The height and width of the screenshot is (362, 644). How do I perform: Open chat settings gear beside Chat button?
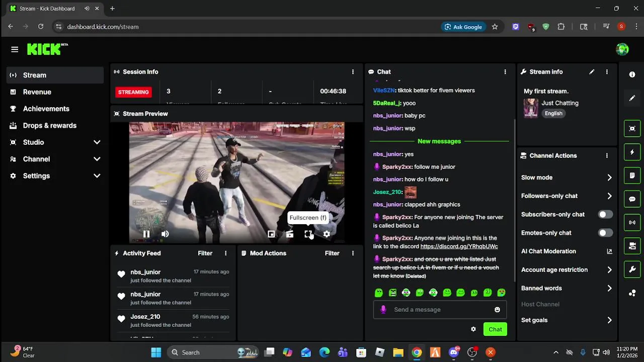[473, 329]
